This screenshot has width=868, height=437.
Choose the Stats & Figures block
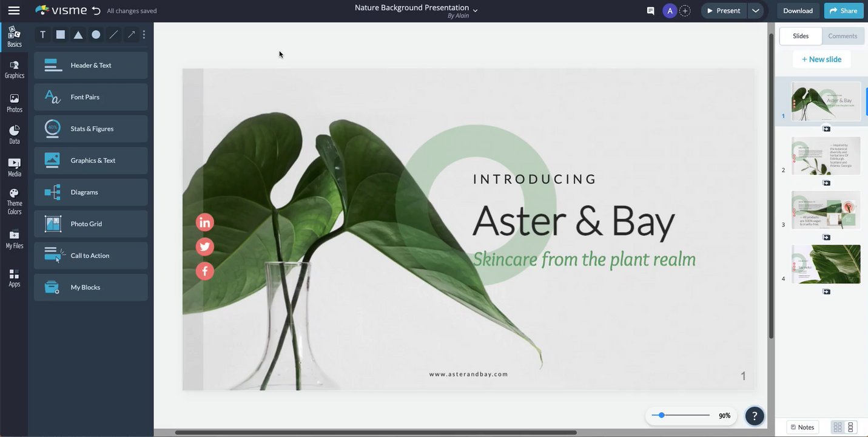coord(91,129)
